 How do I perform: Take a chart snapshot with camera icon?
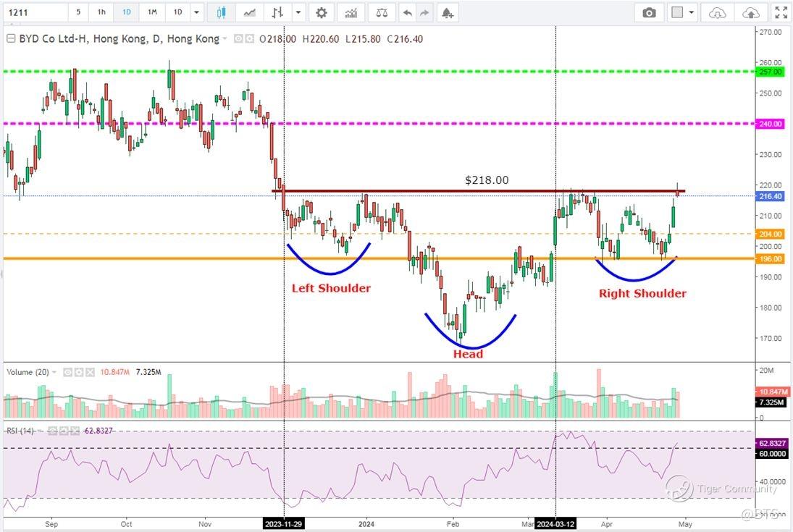pos(649,12)
